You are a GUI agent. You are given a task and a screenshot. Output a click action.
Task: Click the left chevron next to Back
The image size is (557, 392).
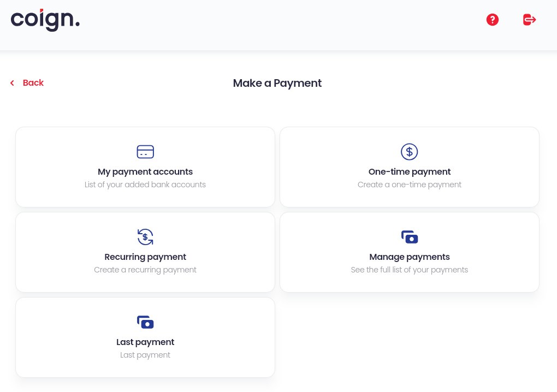pyautogui.click(x=11, y=83)
